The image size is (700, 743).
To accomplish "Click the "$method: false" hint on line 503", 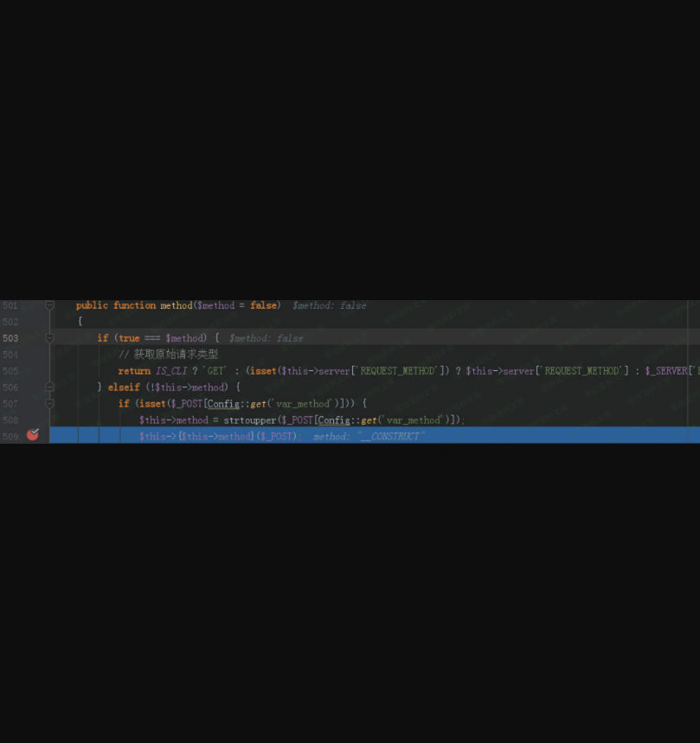I will coord(266,338).
